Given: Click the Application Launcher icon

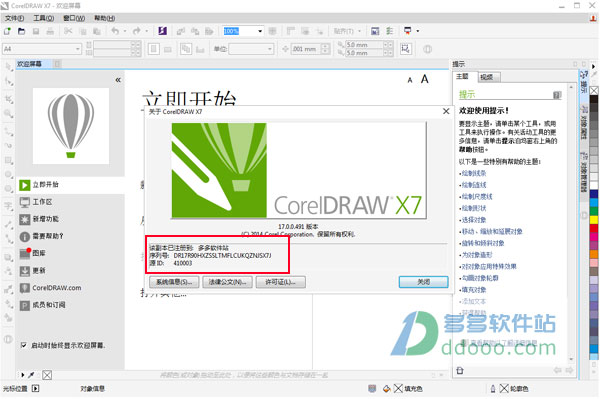Looking at the screenshot, I should pyautogui.click(x=408, y=31).
